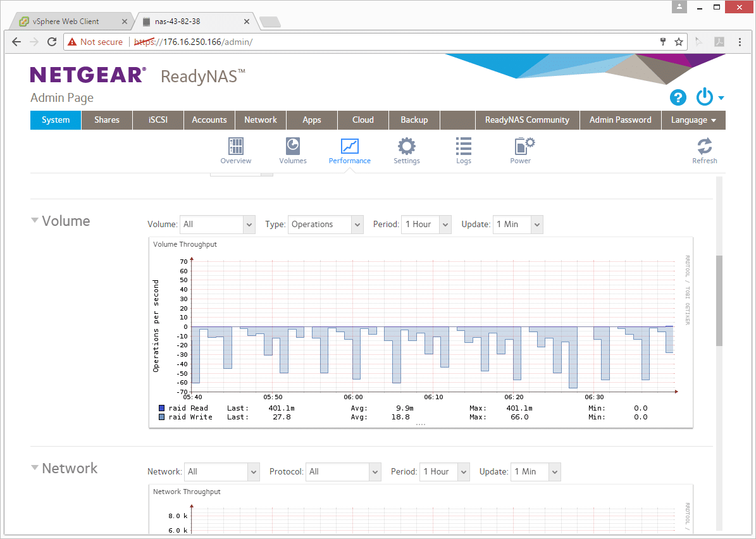Viewport: 756px width, 539px height.
Task: Expand the power options arrow
Action: tap(721, 98)
